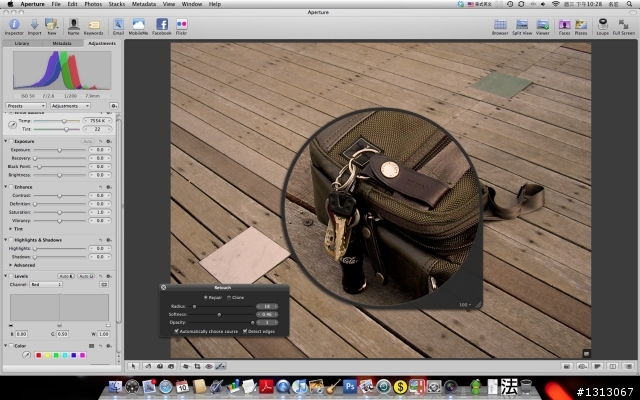This screenshot has height=400, width=640.
Task: Open the Metadata menu in menu bar
Action: pyautogui.click(x=144, y=4)
